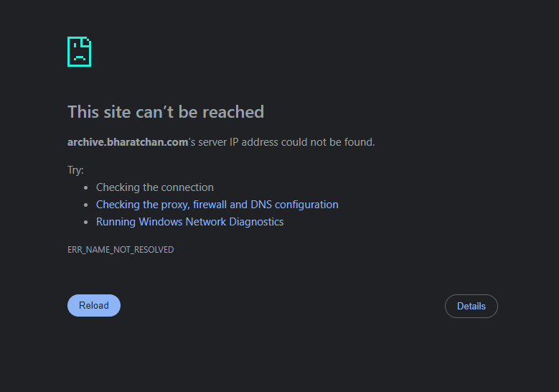Click the bullet before the proxy link
The image size is (559, 392).
(x=85, y=205)
